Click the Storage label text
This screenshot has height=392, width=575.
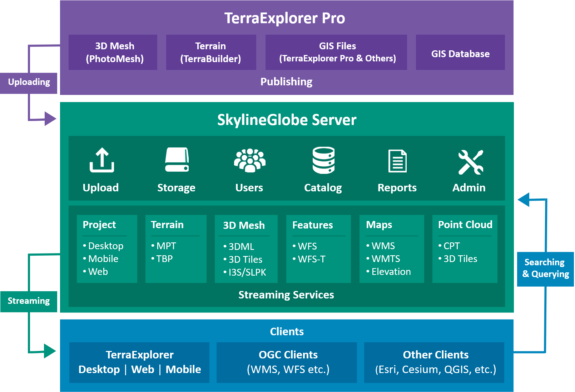point(177,188)
